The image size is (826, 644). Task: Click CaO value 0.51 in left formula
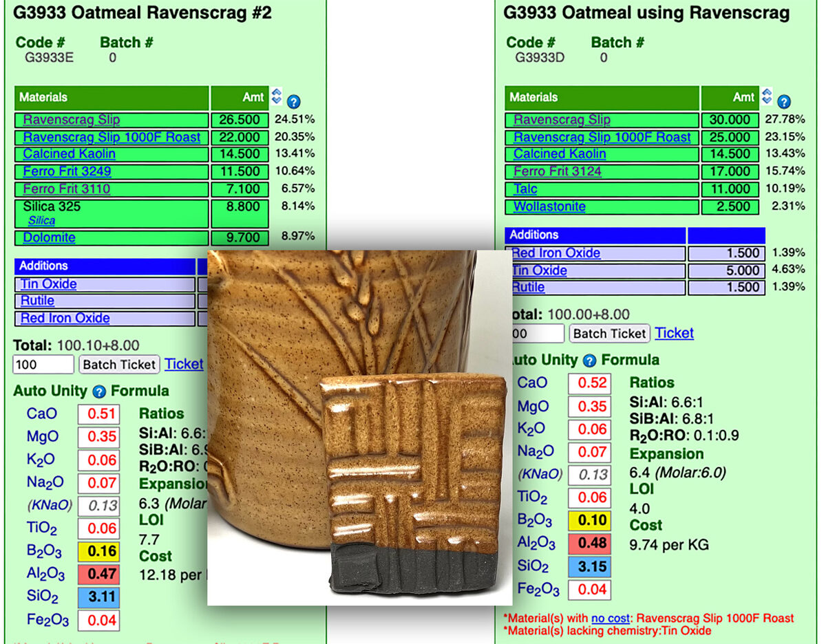98,414
